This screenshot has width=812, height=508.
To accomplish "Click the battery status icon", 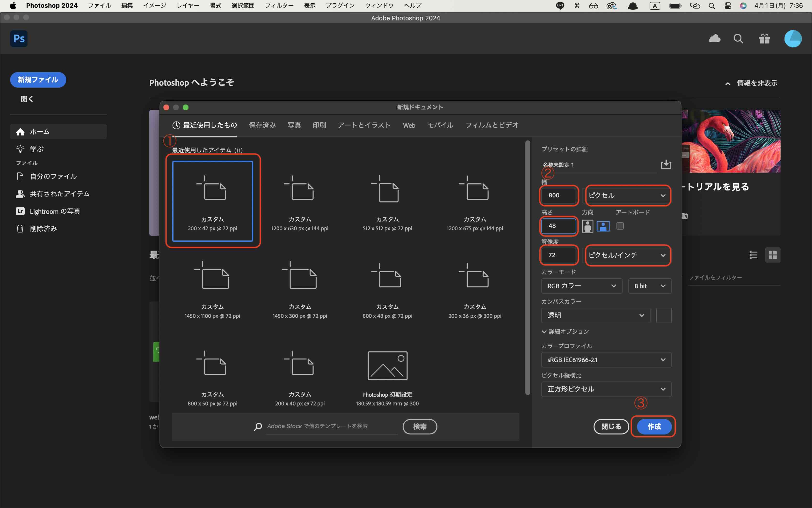I will (675, 6).
